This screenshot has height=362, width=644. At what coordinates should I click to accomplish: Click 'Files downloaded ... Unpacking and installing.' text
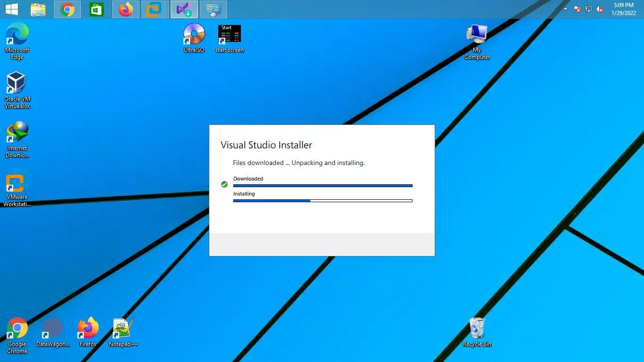point(299,163)
